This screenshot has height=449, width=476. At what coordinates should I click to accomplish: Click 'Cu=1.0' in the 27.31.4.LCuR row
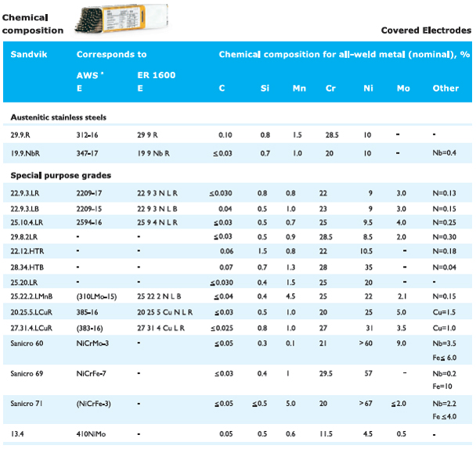pyautogui.click(x=444, y=328)
